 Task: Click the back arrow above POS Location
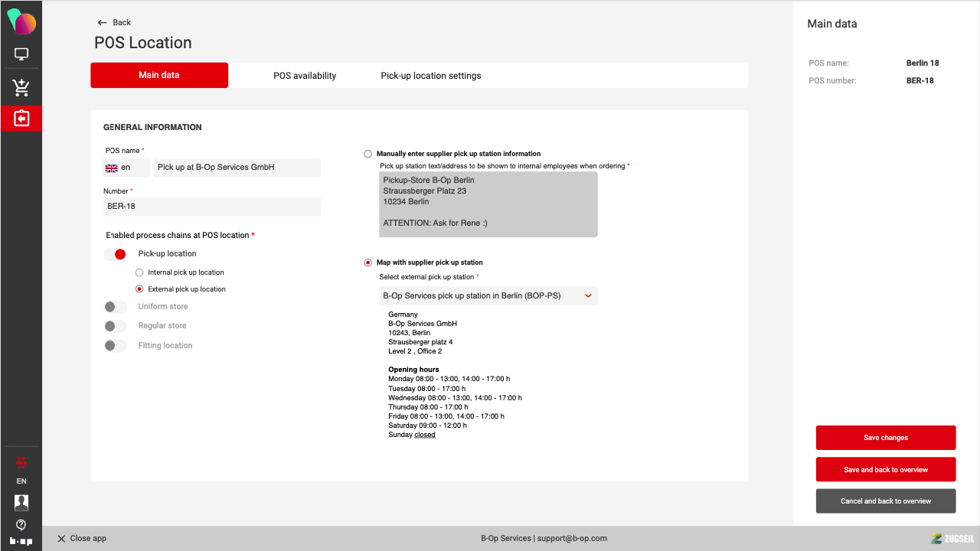coord(103,22)
